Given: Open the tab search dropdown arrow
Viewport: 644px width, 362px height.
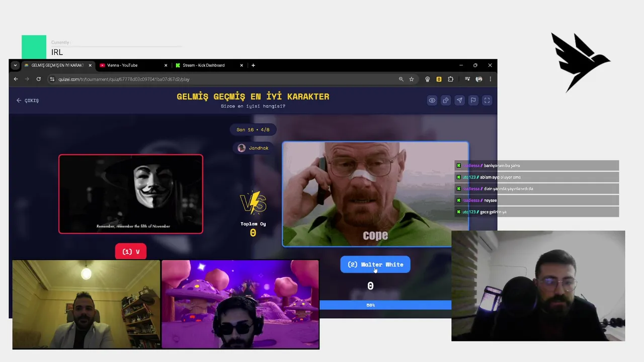Looking at the screenshot, I should click(x=15, y=65).
